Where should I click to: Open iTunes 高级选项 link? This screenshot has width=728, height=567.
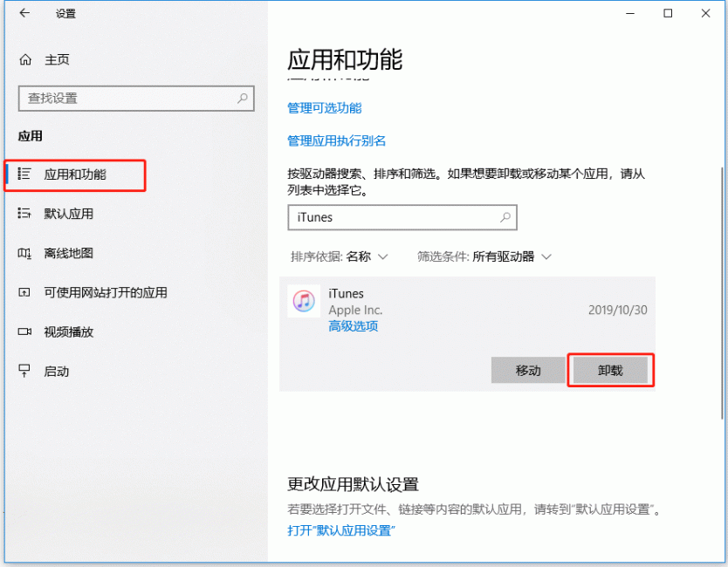click(x=353, y=326)
